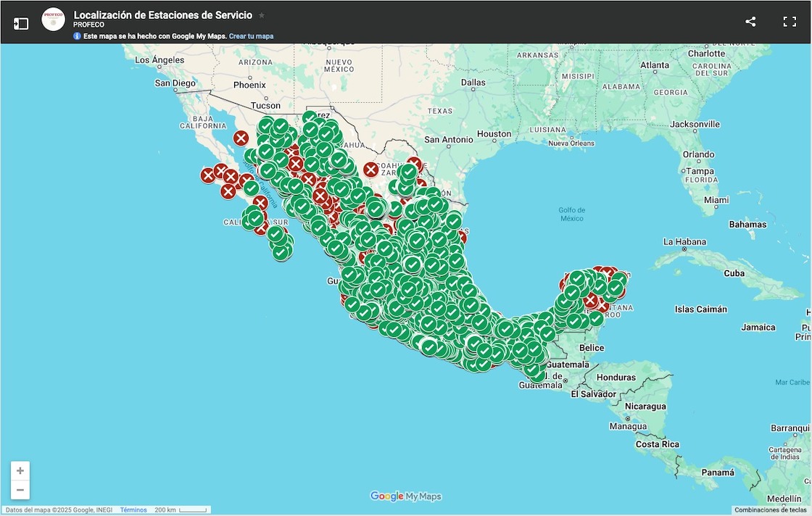Screen dimensions: 812x516
Task: Select the red X marker in Yucatán peninsula
Action: [591, 300]
